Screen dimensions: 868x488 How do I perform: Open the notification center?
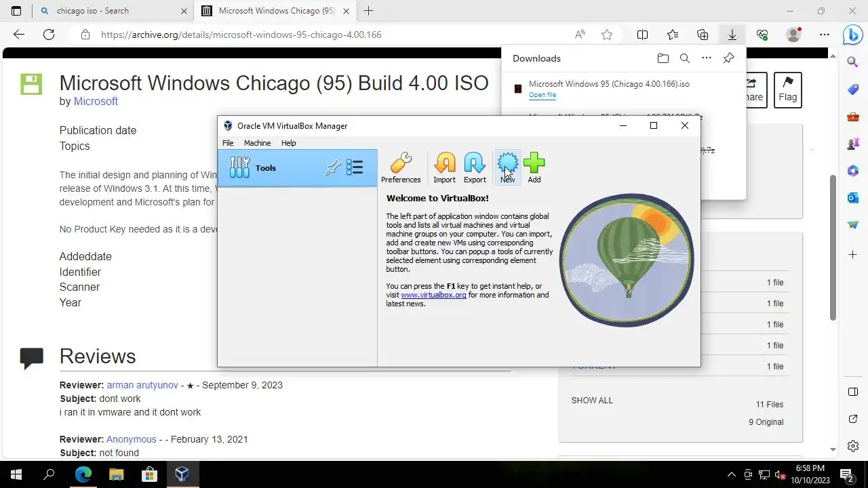[x=846, y=474]
